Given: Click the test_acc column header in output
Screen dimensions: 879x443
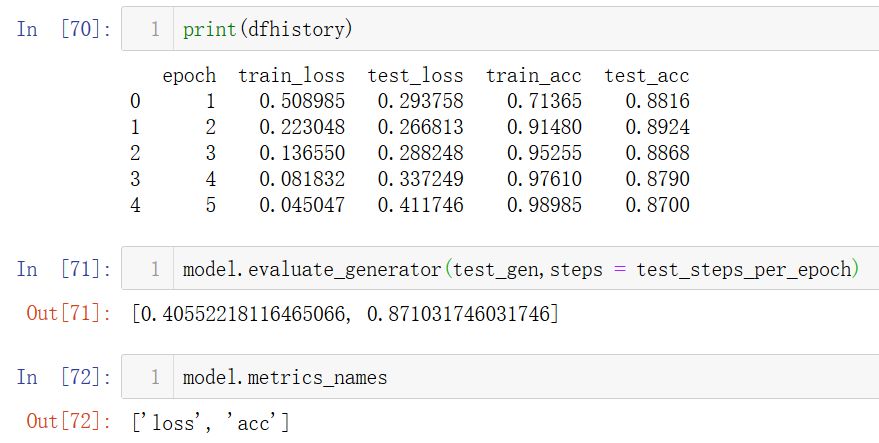Looking at the screenshot, I should pyautogui.click(x=646, y=76).
